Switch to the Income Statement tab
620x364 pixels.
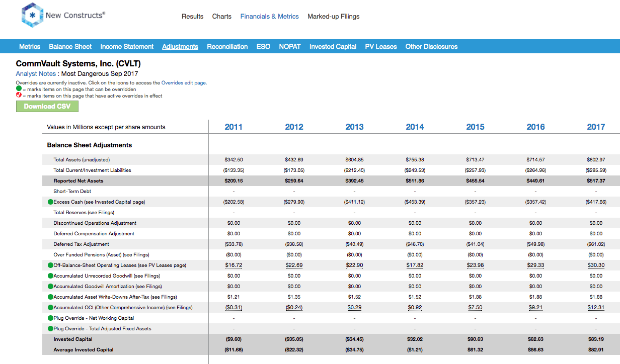(x=127, y=47)
